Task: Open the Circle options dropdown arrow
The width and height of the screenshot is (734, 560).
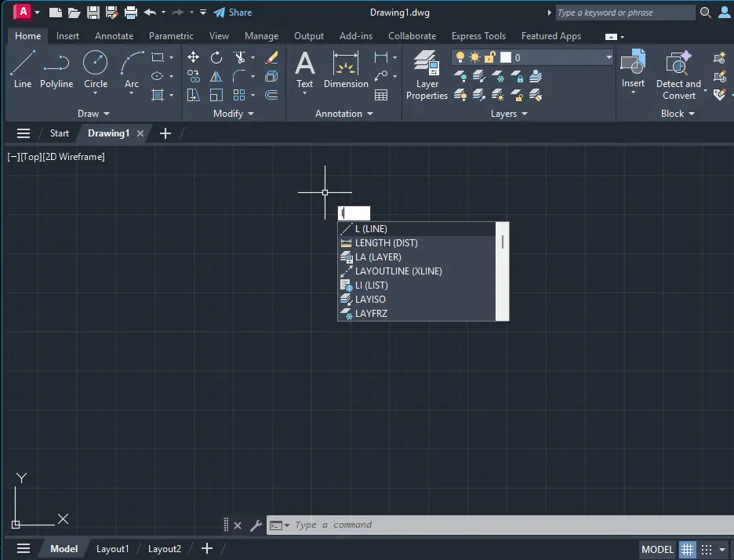Action: click(96, 93)
